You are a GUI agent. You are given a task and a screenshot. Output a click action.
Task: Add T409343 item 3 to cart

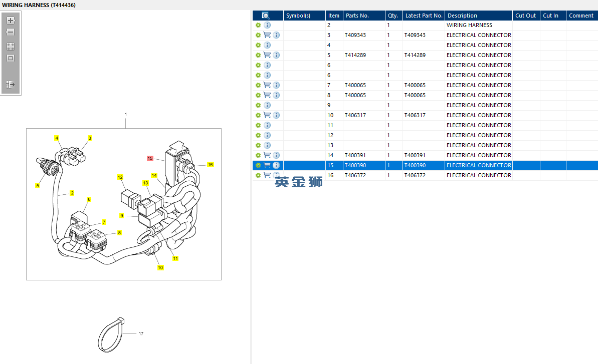pos(267,35)
